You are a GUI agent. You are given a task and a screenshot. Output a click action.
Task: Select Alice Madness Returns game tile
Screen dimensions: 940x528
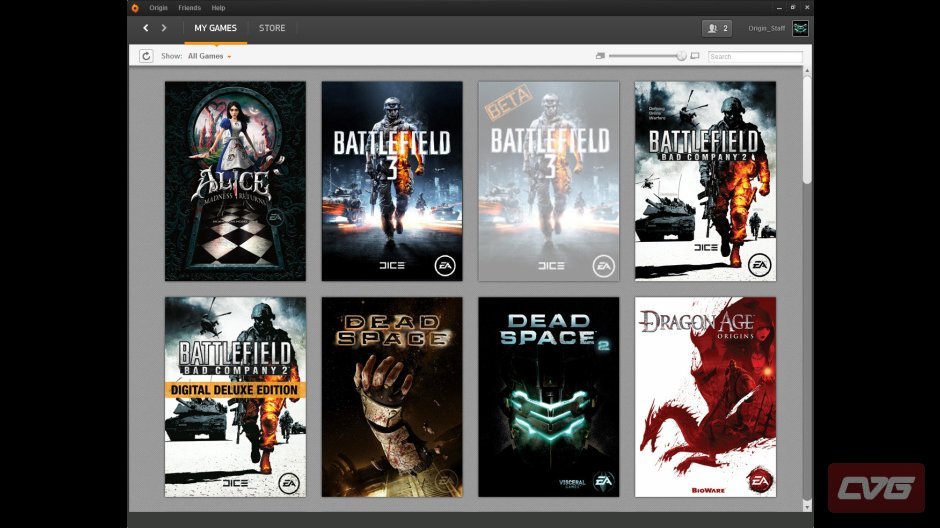[x=235, y=181]
